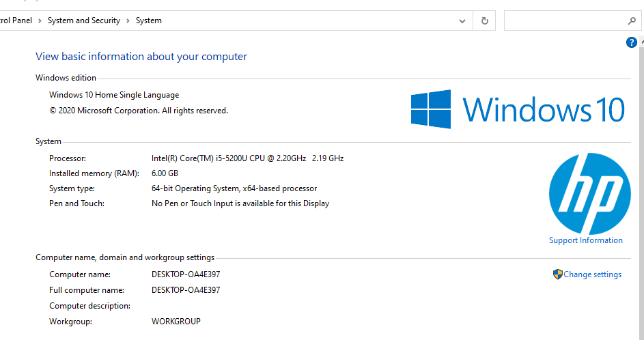Open the Support Information link
This screenshot has width=644, height=340.
point(585,240)
